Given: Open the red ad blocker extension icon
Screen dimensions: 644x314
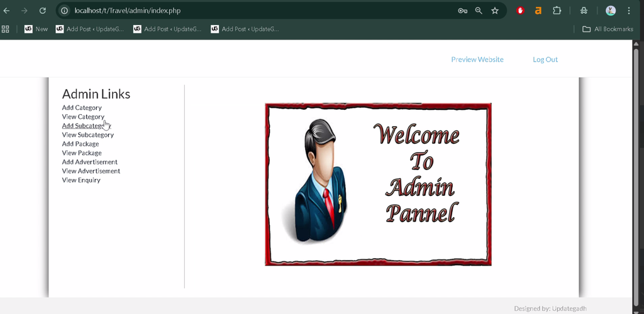Looking at the screenshot, I should 520,11.
